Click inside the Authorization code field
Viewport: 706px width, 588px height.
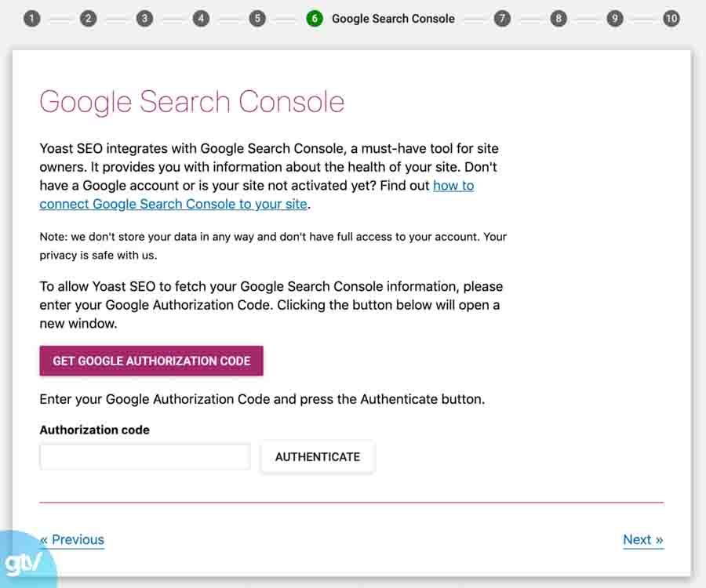144,456
